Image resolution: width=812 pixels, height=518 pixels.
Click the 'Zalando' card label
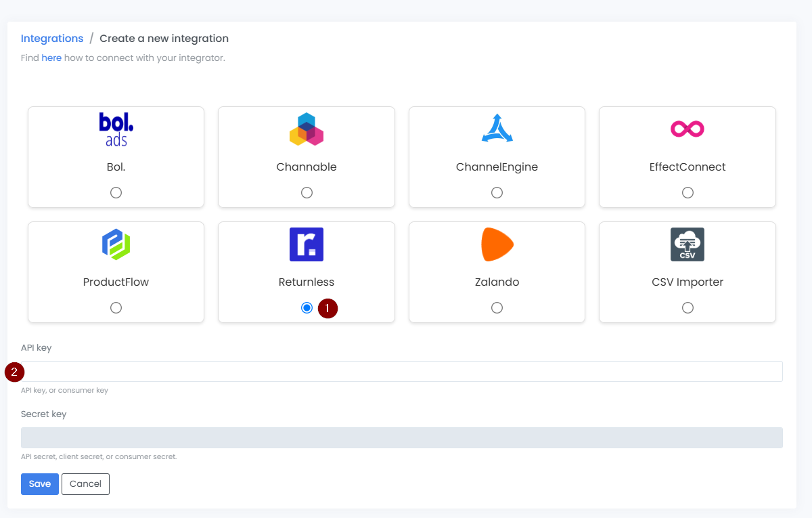[x=497, y=282]
